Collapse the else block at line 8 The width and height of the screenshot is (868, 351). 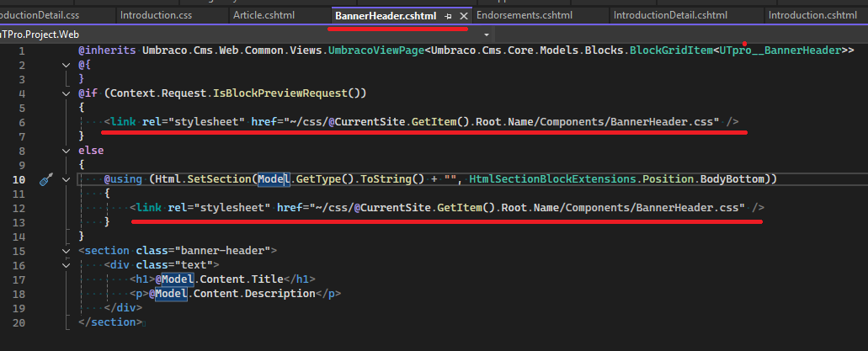pos(67,151)
